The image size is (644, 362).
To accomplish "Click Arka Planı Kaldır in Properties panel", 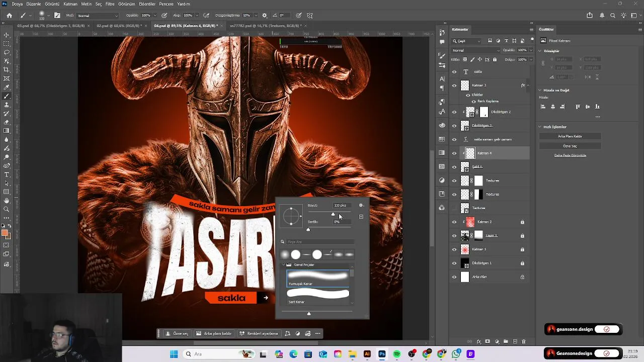I will click(x=570, y=136).
